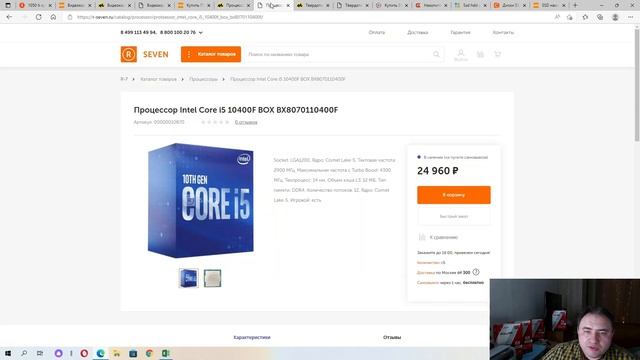This screenshot has height=360, width=640.
Task: Click the page vertical scrollbar thumb
Action: [637, 85]
